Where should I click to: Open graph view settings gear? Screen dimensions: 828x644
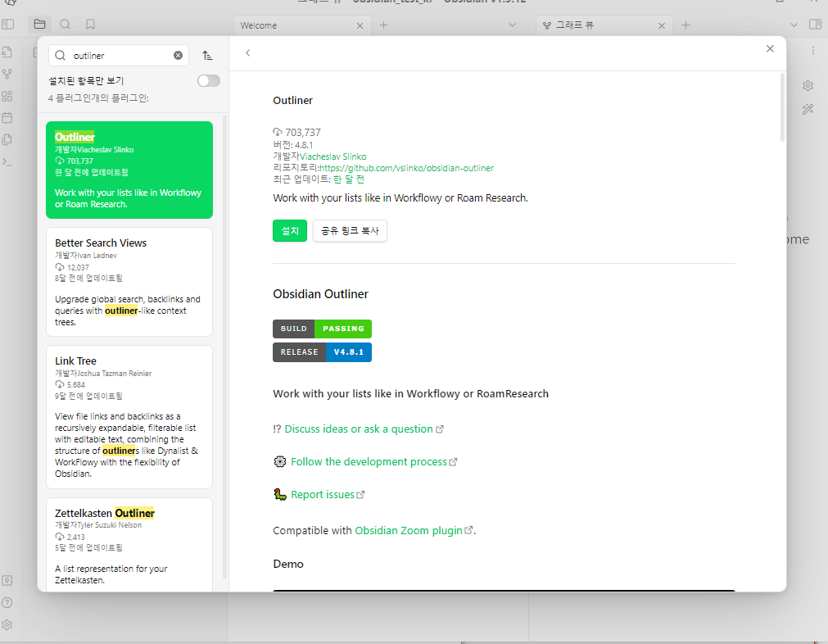point(808,85)
